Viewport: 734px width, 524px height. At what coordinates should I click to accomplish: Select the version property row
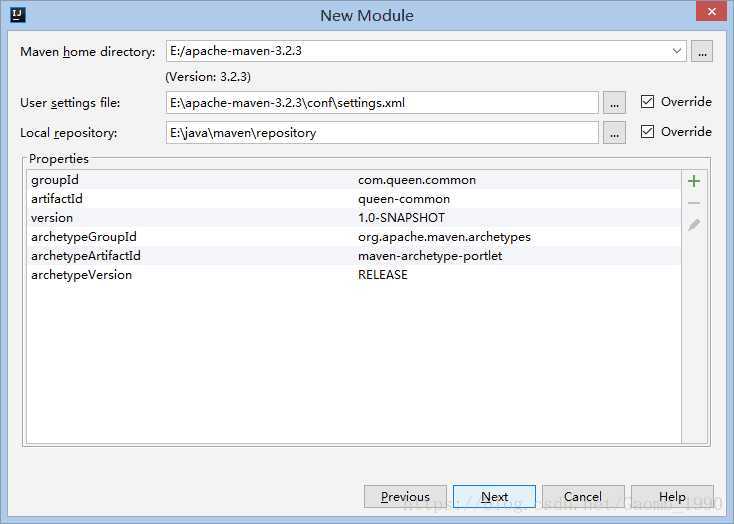[x=353, y=218]
